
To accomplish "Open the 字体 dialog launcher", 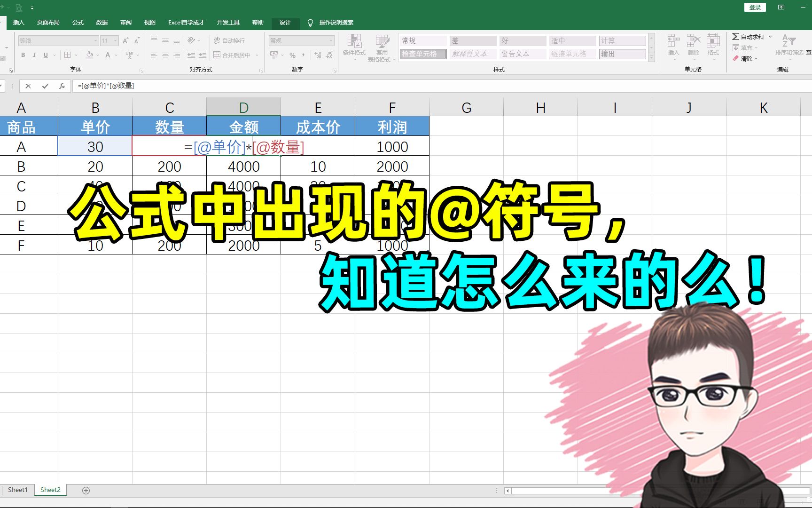I will click(x=141, y=71).
